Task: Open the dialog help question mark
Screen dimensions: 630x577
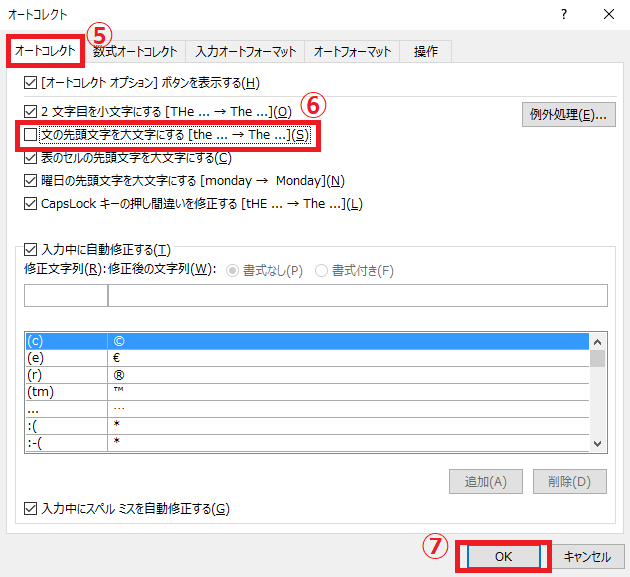Action: (x=564, y=14)
